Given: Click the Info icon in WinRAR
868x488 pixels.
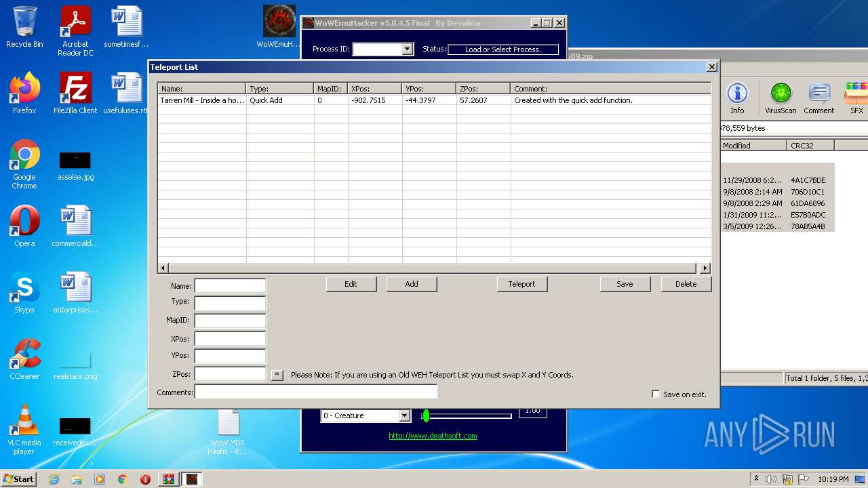Looking at the screenshot, I should pos(737,98).
